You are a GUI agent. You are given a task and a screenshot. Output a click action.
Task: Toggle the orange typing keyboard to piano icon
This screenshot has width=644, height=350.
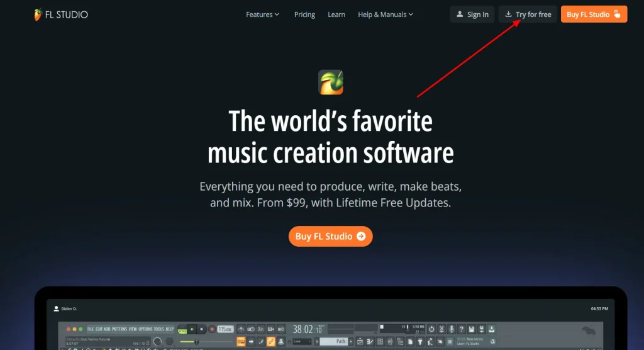241,341
